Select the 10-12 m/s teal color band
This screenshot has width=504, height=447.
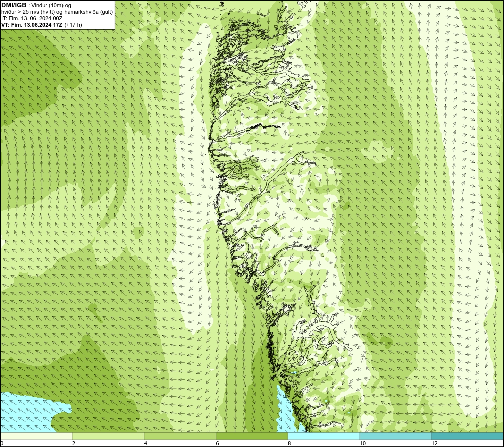[396, 436]
